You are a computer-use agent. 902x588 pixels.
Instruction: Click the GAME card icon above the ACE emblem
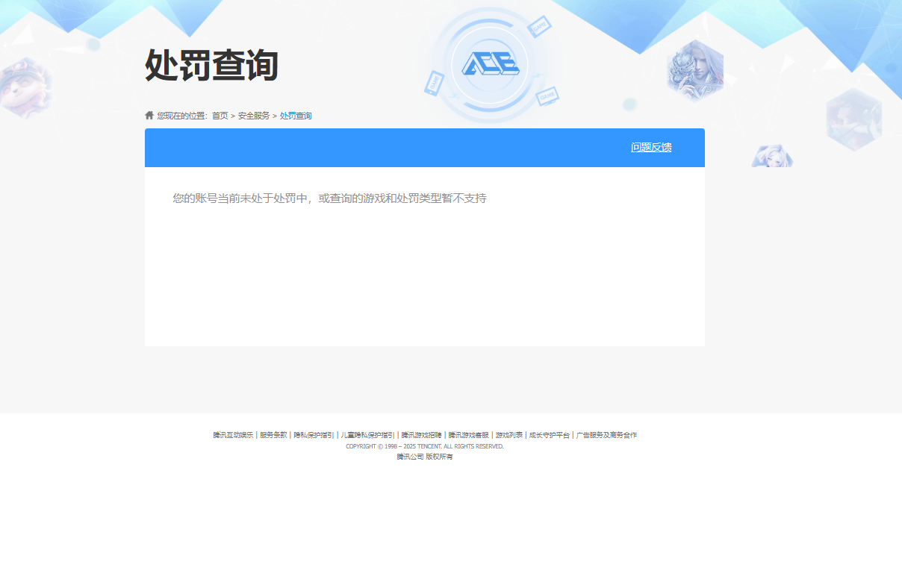[539, 26]
